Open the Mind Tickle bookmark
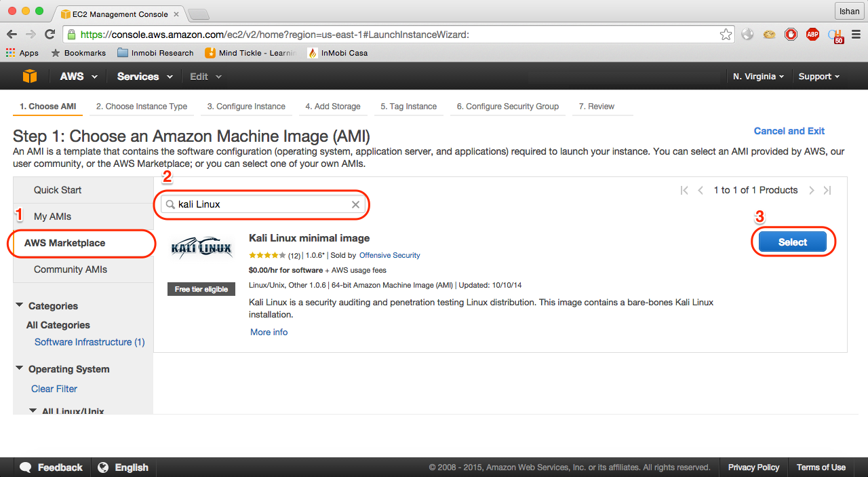This screenshot has width=868, height=477. 251,53
